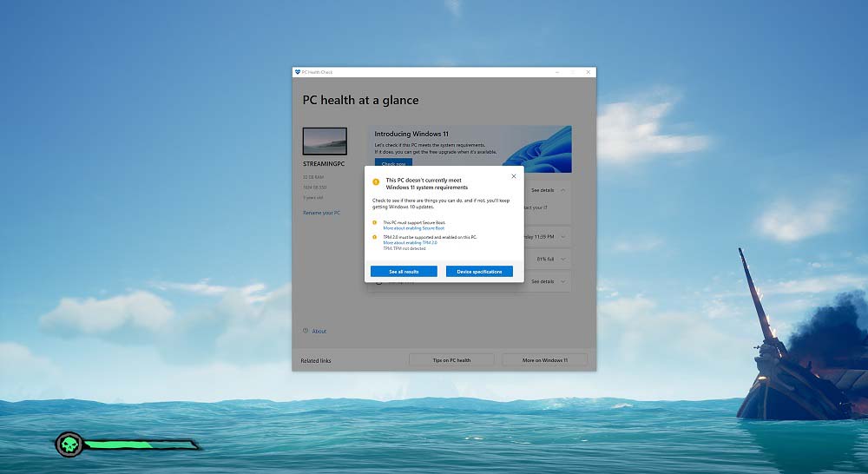Click the STREAMINGPC device name
The image size is (868, 474).
coord(324,164)
